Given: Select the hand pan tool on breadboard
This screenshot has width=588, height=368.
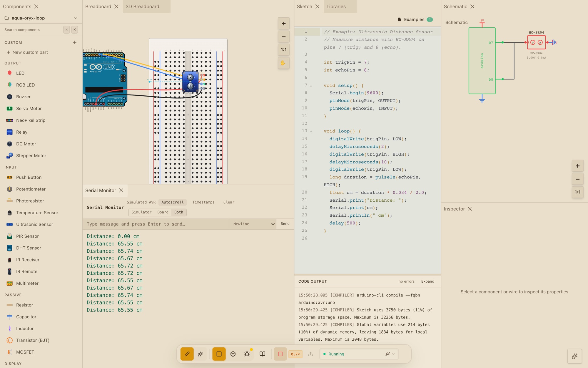Looking at the screenshot, I should [x=283, y=63].
